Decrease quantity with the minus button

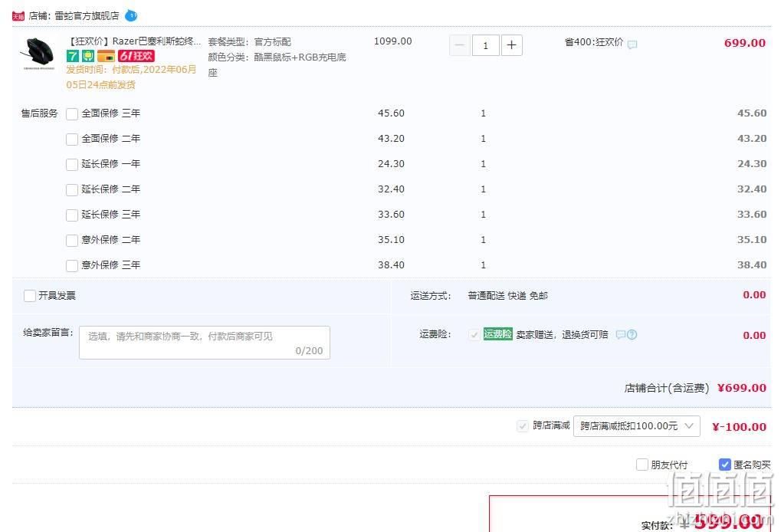pyautogui.click(x=460, y=45)
